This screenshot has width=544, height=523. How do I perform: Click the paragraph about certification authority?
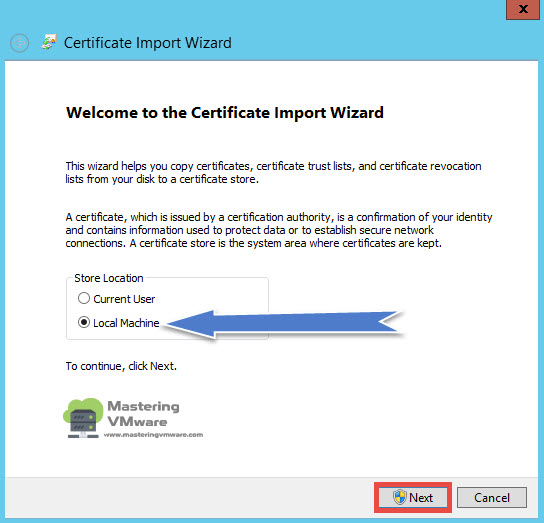click(279, 230)
